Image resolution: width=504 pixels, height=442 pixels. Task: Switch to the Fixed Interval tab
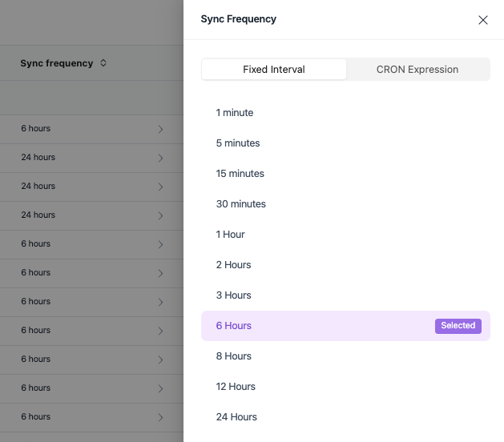274,70
